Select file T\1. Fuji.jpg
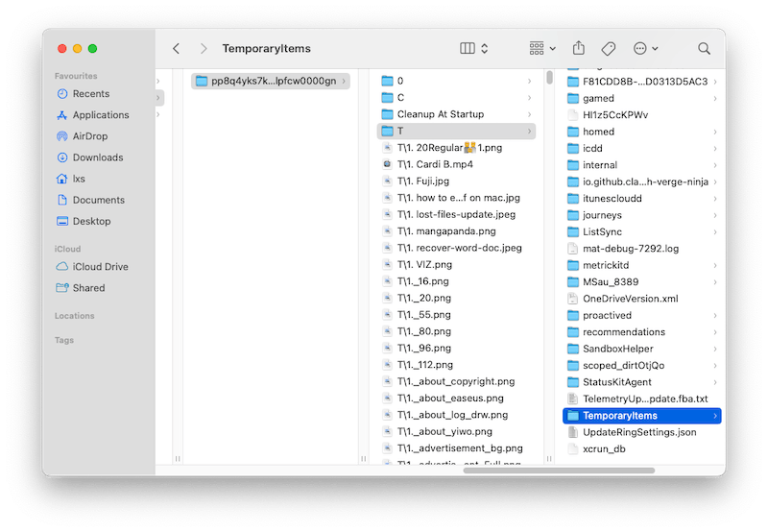Viewport: 768px width, 532px height. 457,181
